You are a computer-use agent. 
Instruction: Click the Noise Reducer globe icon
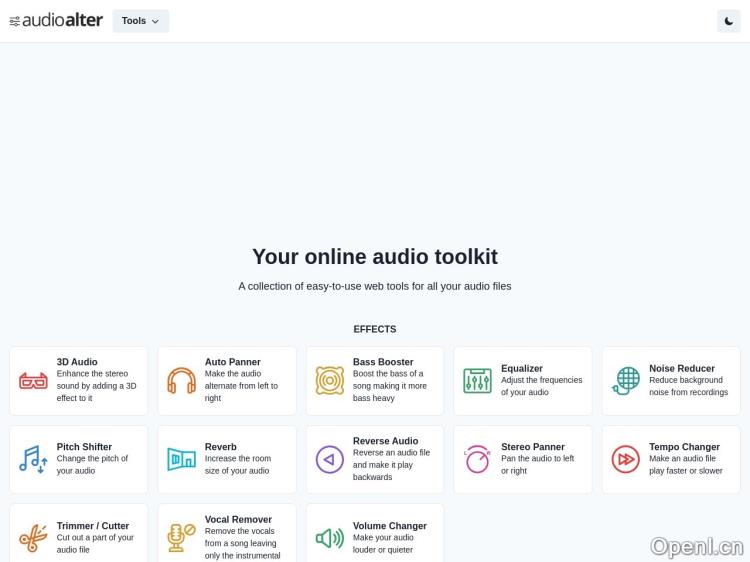626,381
